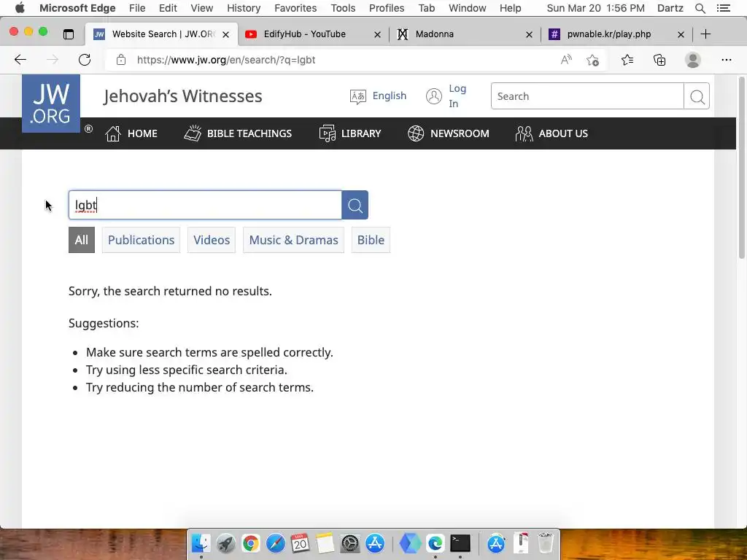The width and height of the screenshot is (747, 560).
Task: Open Spotlight search in menu bar
Action: pos(700,8)
